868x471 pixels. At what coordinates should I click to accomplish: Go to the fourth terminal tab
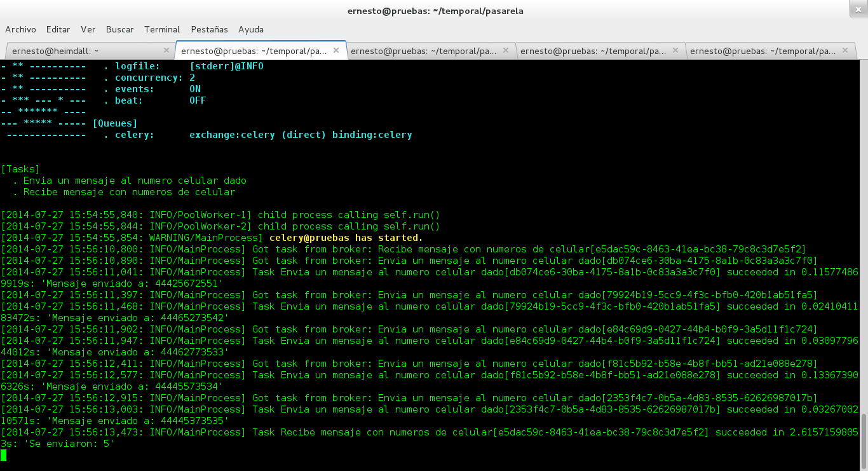(x=593, y=51)
